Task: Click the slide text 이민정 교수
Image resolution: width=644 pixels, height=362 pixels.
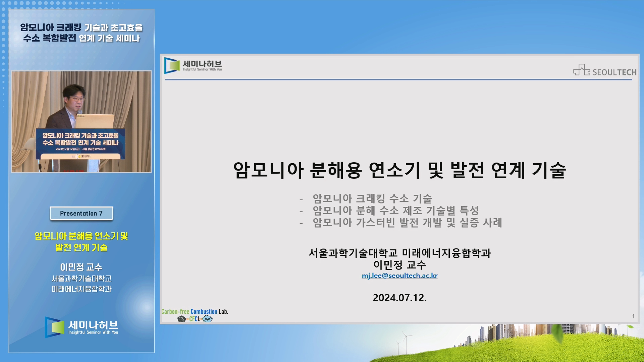Action: click(399, 265)
